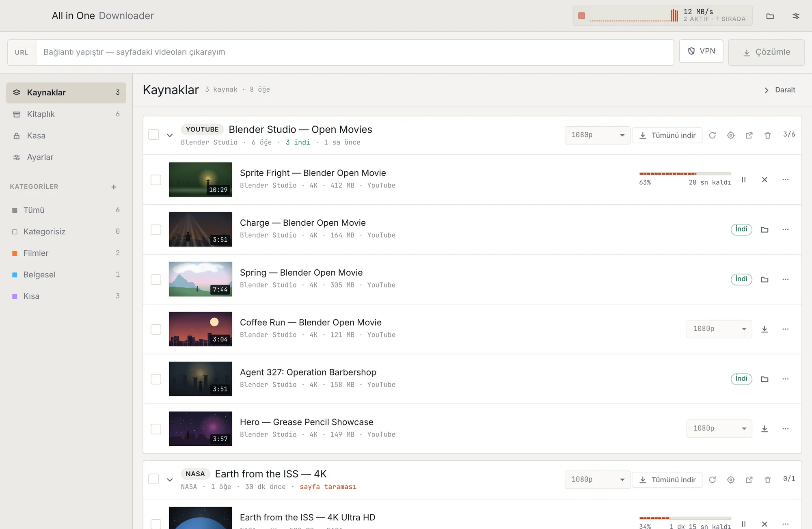Filter by the blue Belgesel category
The height and width of the screenshot is (529, 812).
coord(66,274)
